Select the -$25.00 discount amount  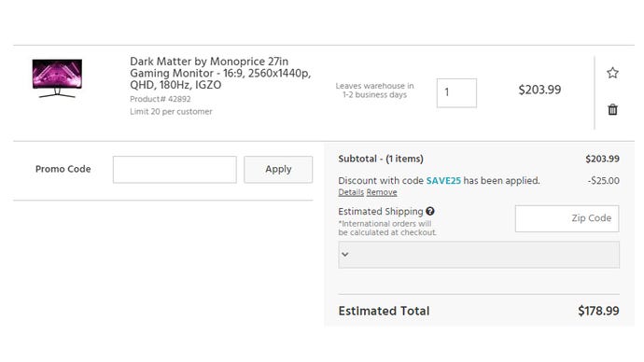coord(603,181)
